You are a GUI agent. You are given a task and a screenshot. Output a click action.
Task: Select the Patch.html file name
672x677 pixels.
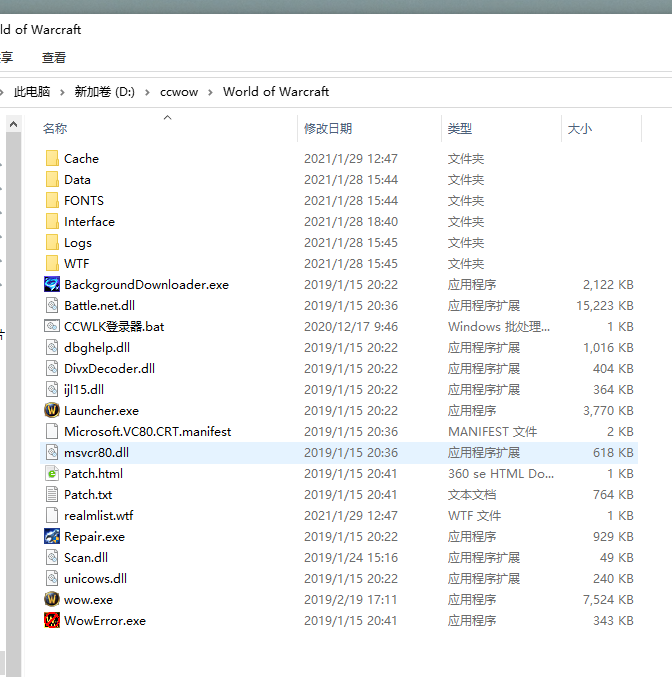93,474
